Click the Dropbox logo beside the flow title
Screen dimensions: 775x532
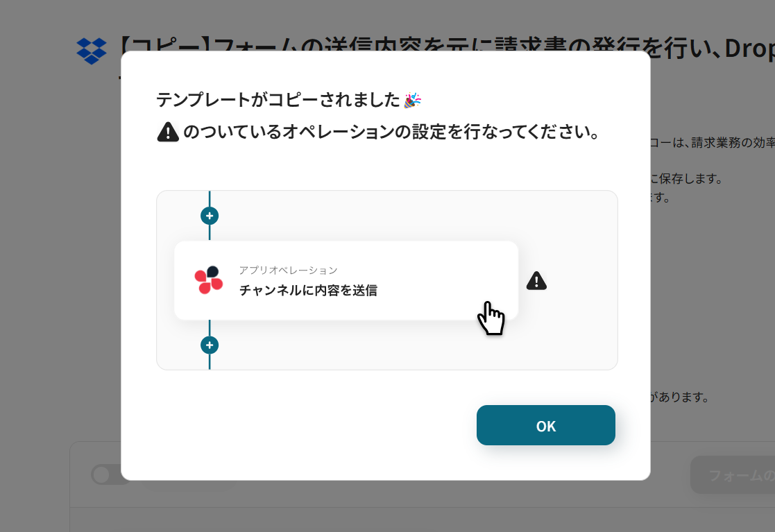(x=92, y=51)
